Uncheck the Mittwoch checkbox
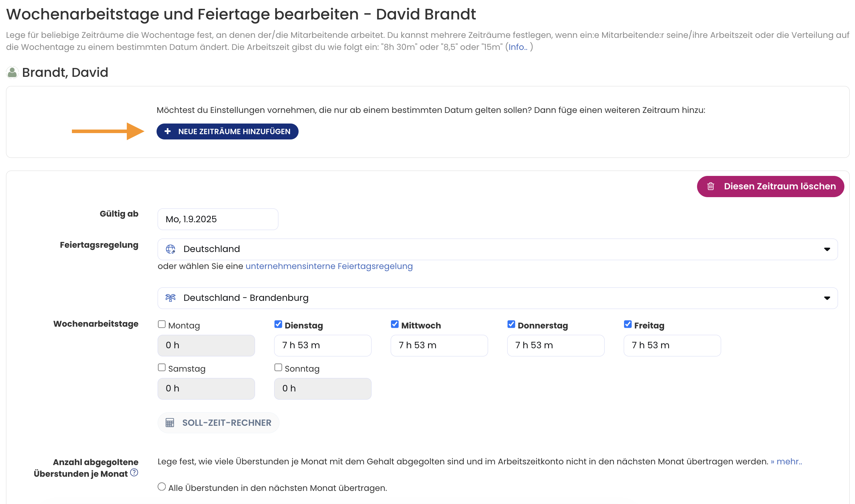Screen dimensions: 855x504 click(395, 324)
